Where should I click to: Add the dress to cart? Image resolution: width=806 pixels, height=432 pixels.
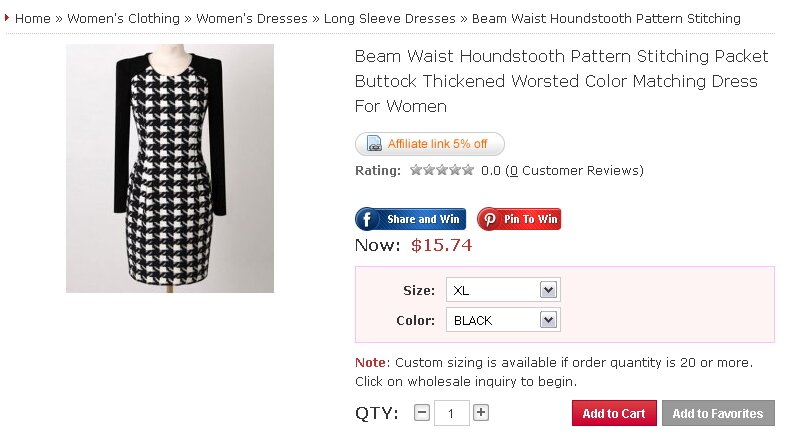[614, 413]
